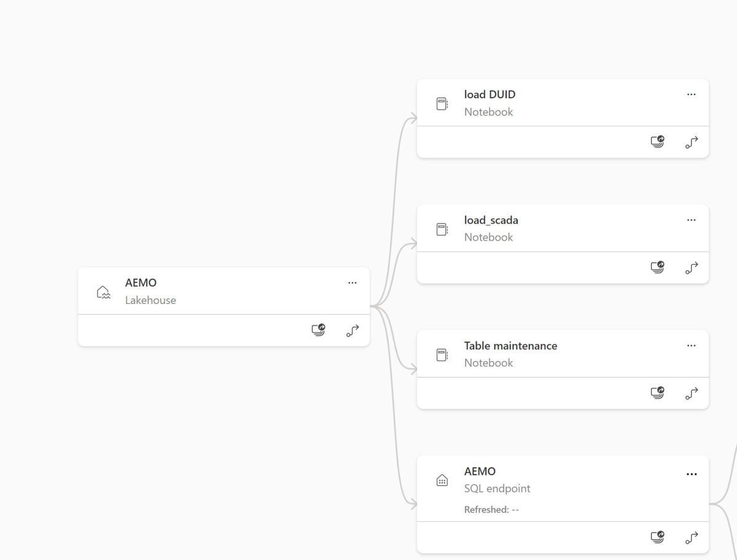Click the AEMO Lakehouse house icon
The image size is (737, 560).
(103, 292)
